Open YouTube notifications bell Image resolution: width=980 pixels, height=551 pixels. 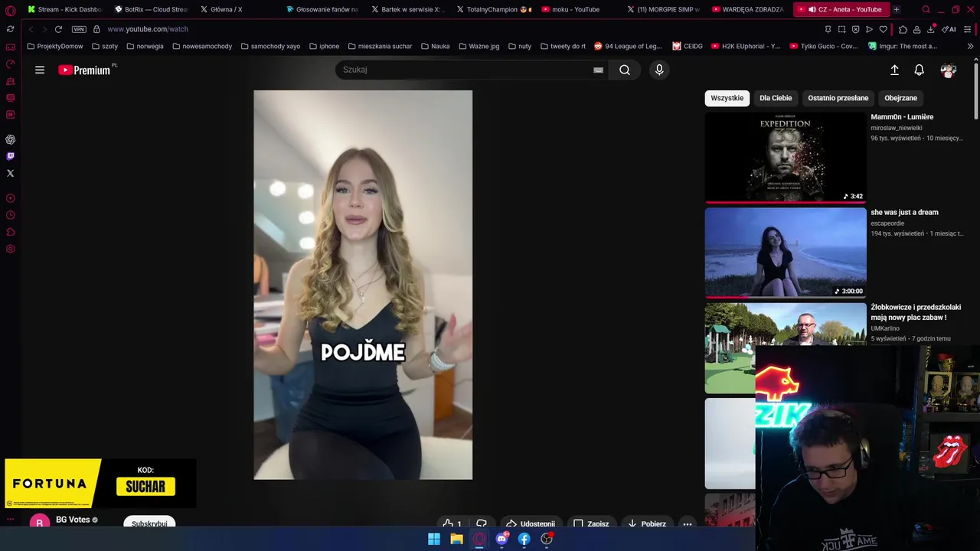click(919, 70)
